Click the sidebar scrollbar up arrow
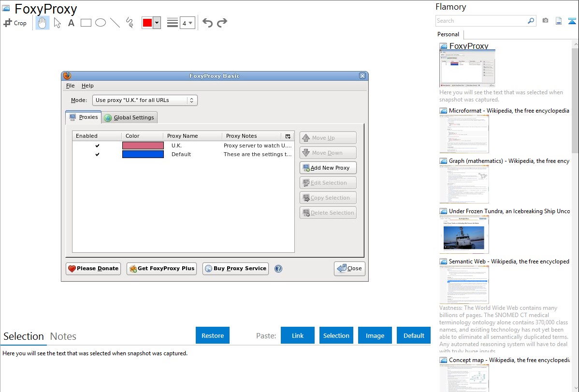 [x=575, y=44]
